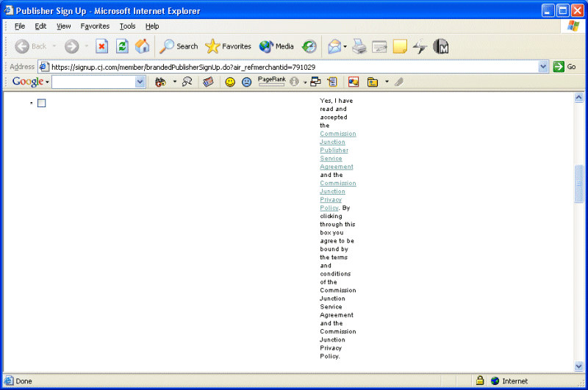Click the Mail envelope icon
Image resolution: width=588 pixels, height=390 pixels.
tap(334, 46)
